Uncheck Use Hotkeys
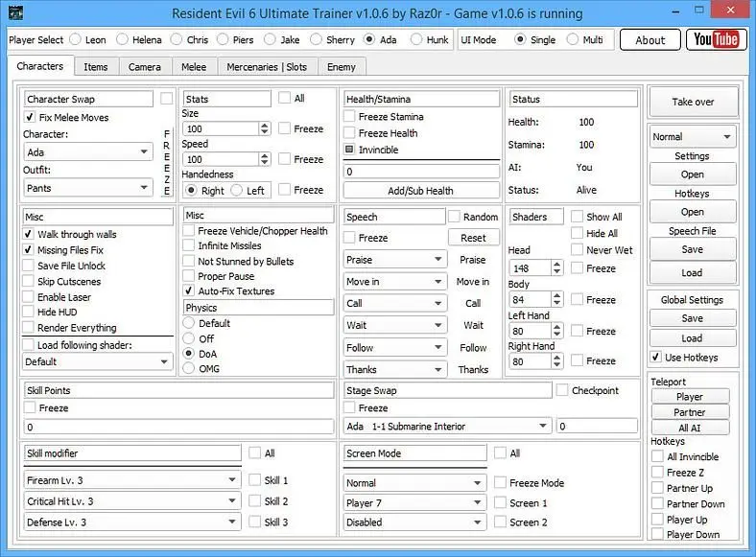Viewport: 756px width, 557px height. [x=655, y=357]
